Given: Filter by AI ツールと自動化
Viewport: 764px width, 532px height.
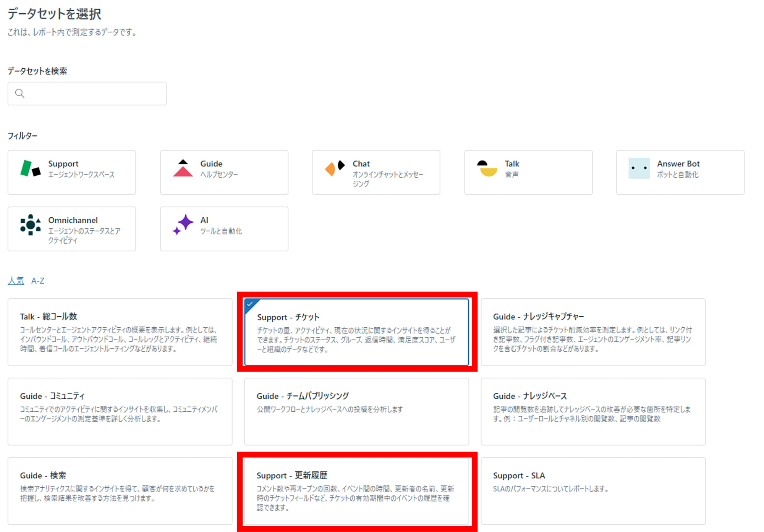Looking at the screenshot, I should 224,229.
